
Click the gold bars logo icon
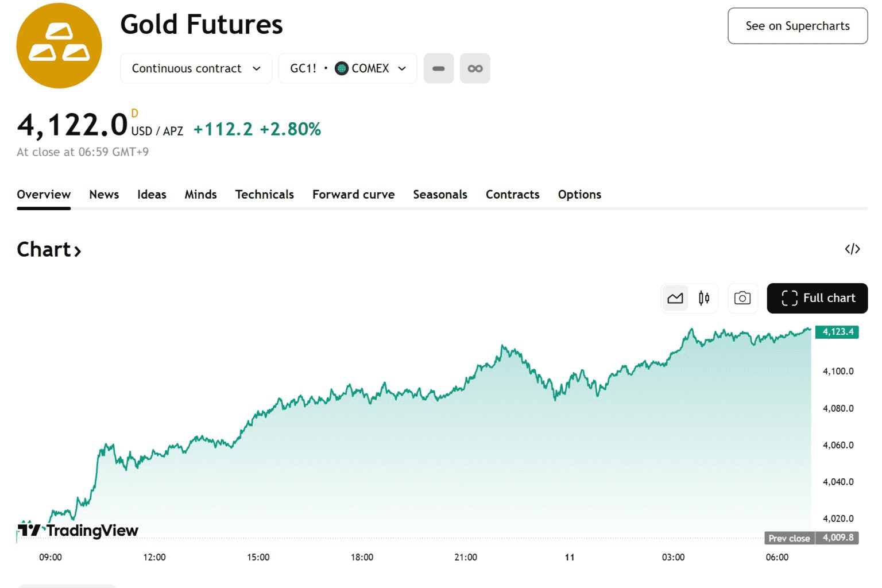(59, 45)
